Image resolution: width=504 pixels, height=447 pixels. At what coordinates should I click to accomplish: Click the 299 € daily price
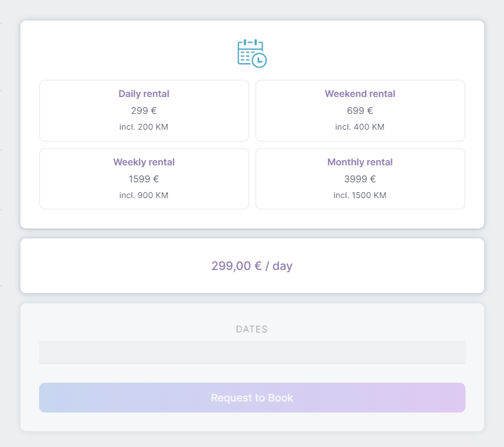pos(144,110)
